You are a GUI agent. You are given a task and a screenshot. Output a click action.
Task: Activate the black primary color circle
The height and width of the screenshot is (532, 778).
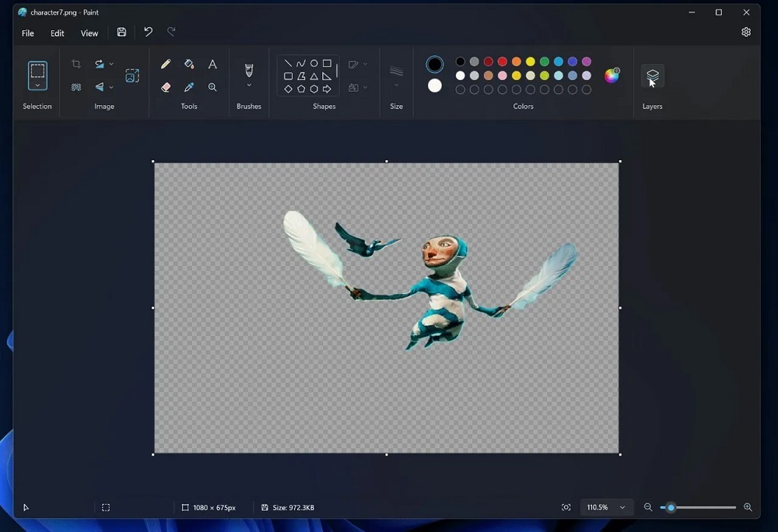[x=435, y=65]
